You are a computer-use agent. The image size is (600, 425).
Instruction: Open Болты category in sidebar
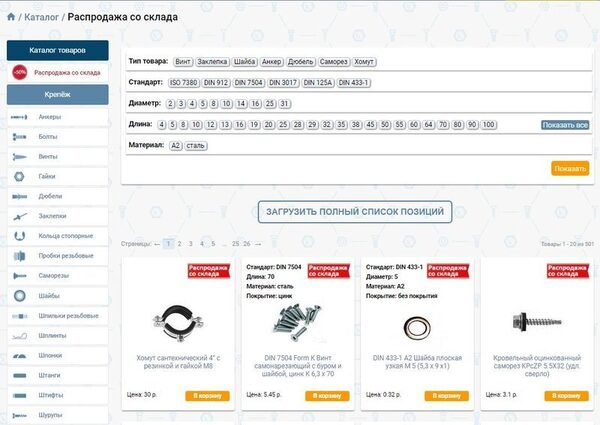coord(47,136)
